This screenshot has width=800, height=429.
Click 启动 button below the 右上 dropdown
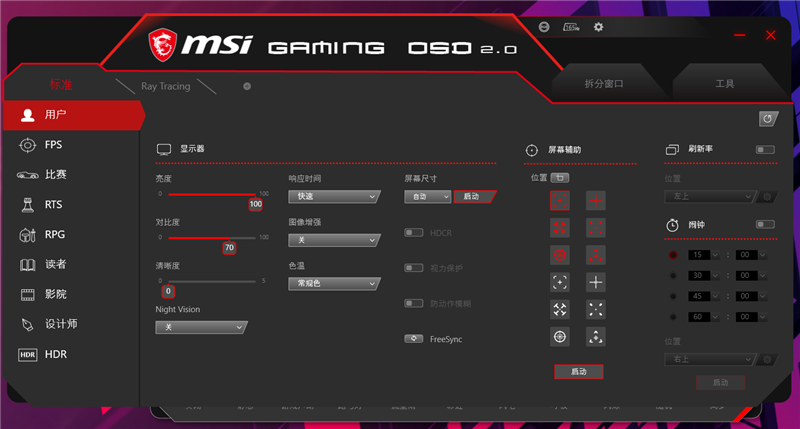(x=720, y=383)
